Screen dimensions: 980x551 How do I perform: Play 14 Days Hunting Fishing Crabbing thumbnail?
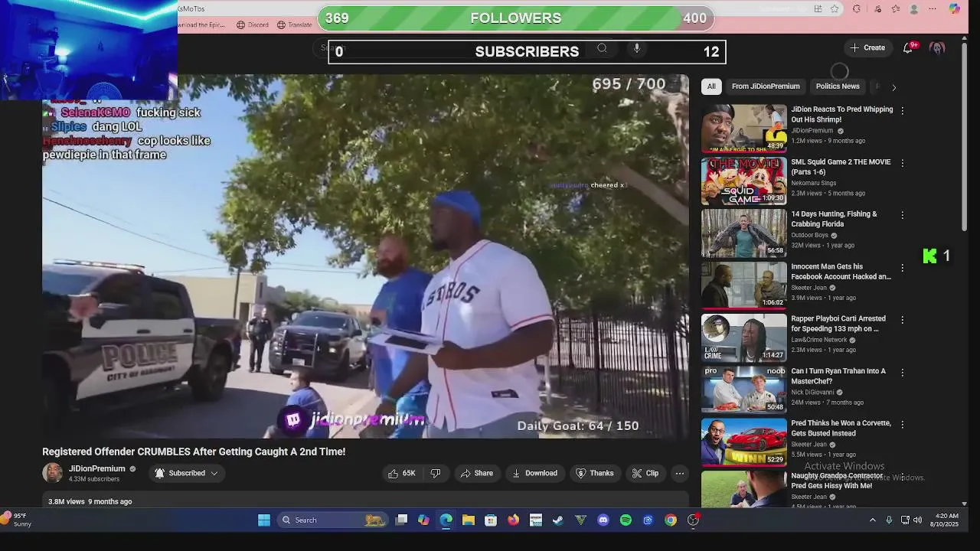click(x=743, y=233)
